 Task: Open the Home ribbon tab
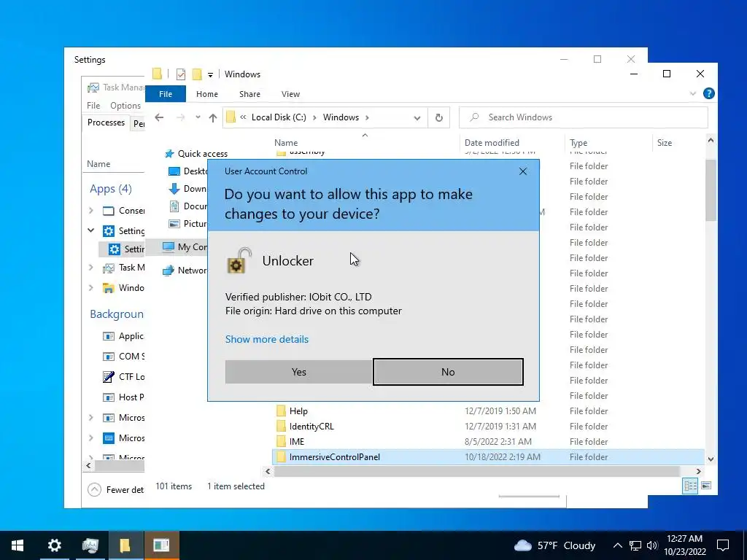coord(206,94)
